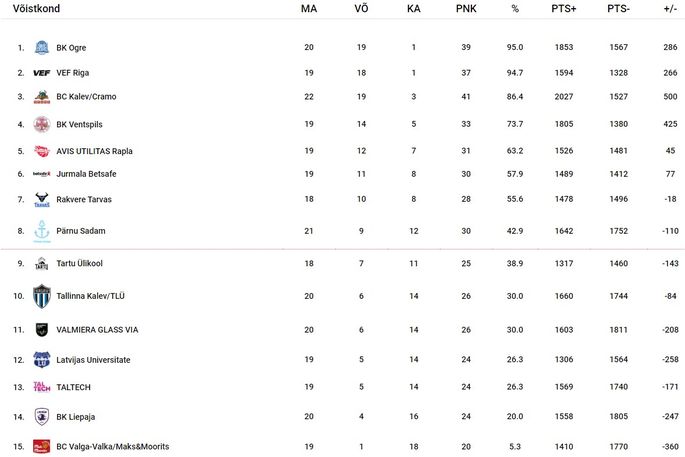
Task: Open the VALMIERA GLASS VIA team name
Action: (x=97, y=330)
